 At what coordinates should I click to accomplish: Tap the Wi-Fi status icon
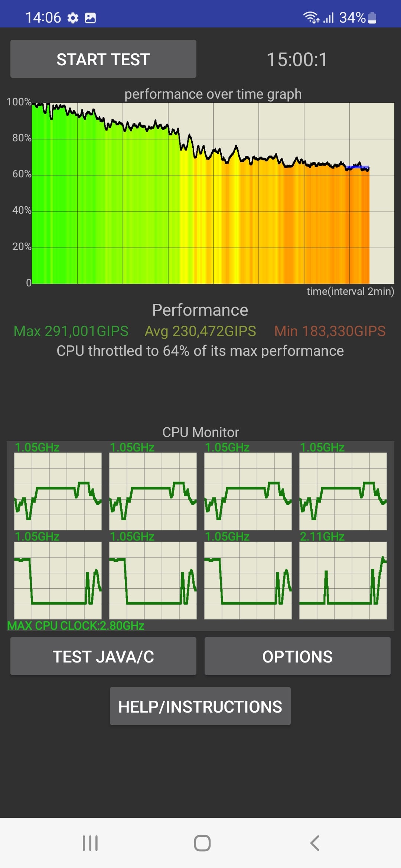click(311, 17)
